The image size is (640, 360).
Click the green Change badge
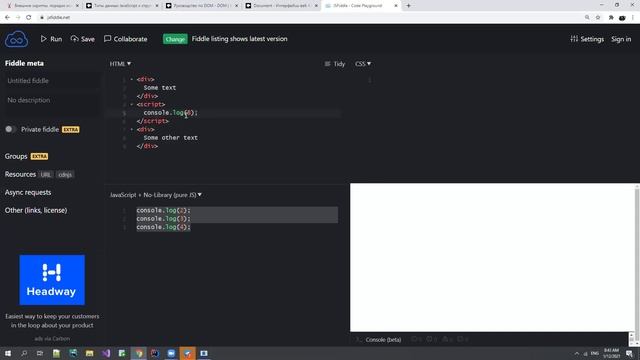175,39
